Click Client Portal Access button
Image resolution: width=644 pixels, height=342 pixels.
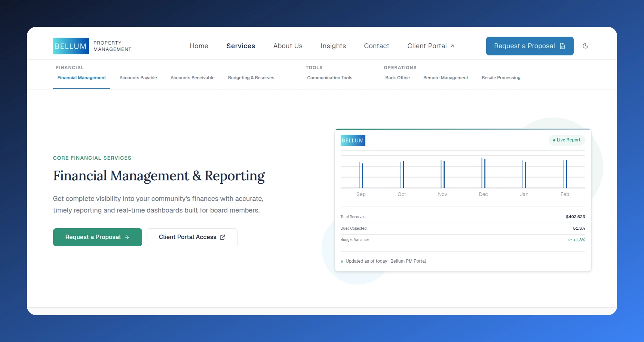point(192,237)
